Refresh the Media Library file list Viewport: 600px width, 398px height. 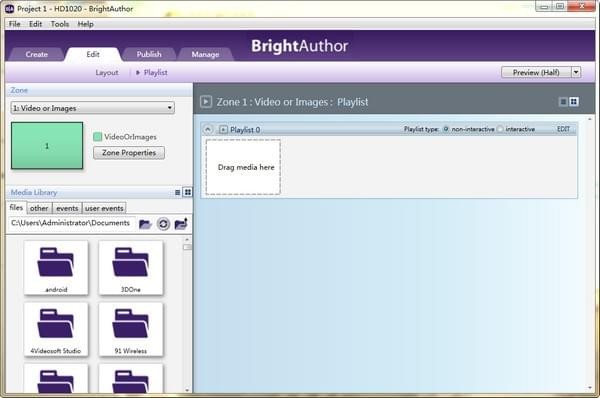pos(163,224)
